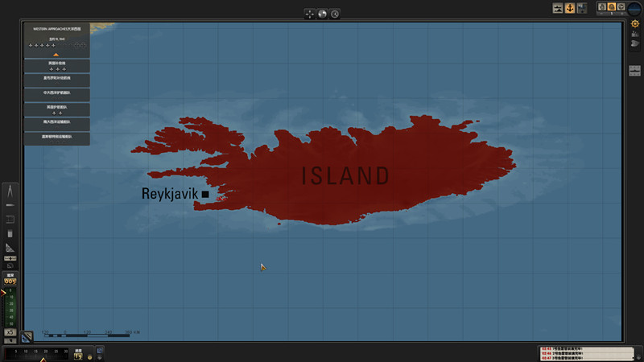The image size is (644, 362).
Task: Collapse the Western Approaches panel orange arrow
Action: pos(56,55)
